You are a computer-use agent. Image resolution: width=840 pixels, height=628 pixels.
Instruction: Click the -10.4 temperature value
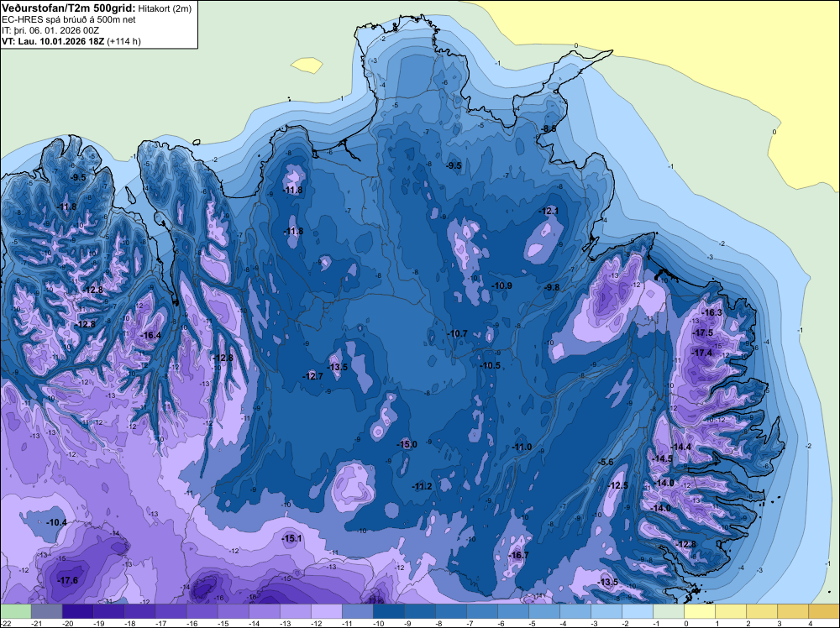click(57, 522)
